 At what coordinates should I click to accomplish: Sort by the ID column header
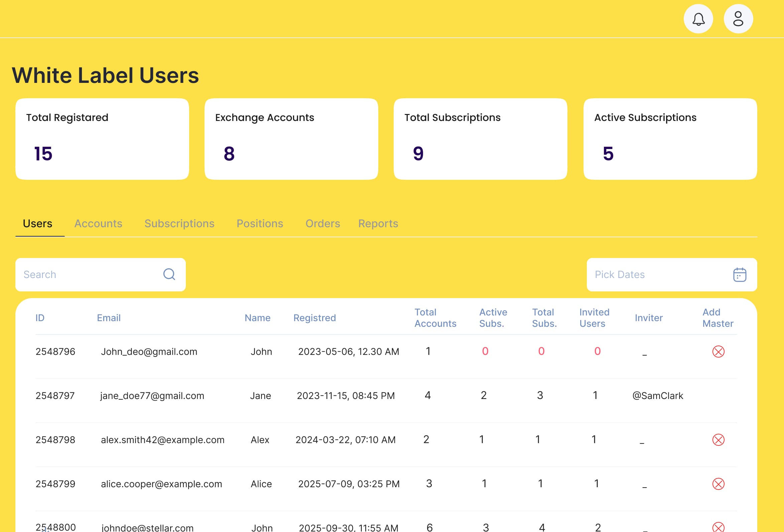(40, 318)
